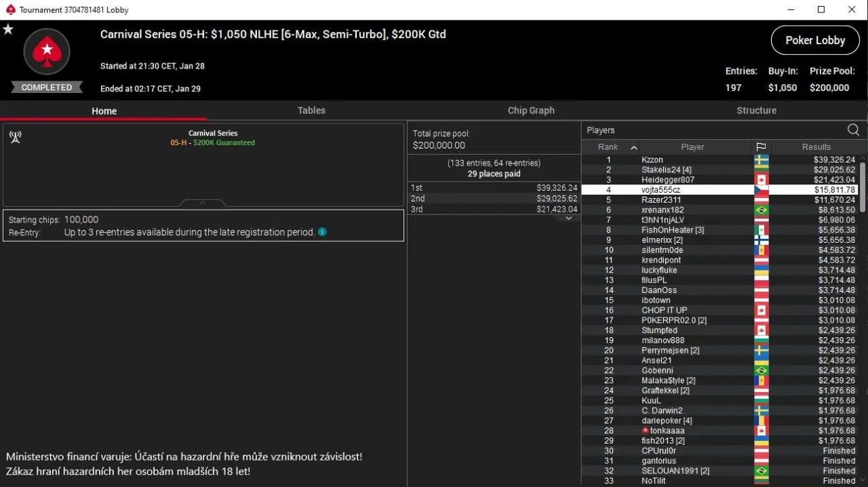Click the Brazilian flag next to xrenanx182
The height and width of the screenshot is (487, 868).
pos(761,210)
